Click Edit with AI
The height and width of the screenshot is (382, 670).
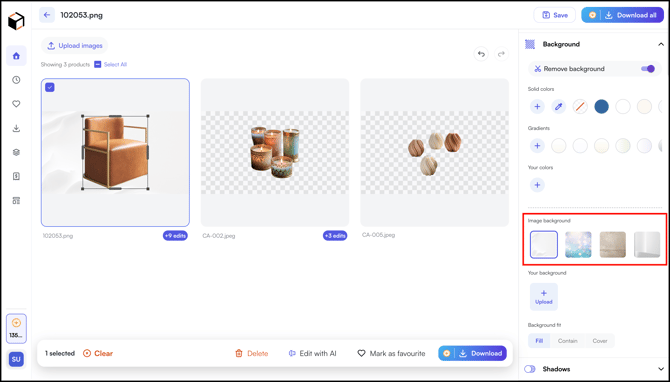pos(312,353)
